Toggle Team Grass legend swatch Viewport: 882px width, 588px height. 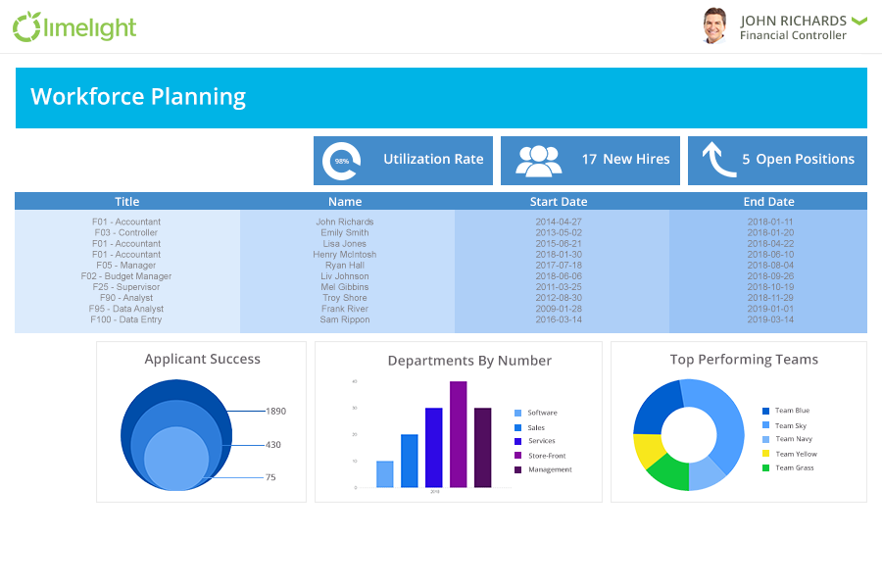pyautogui.click(x=765, y=467)
